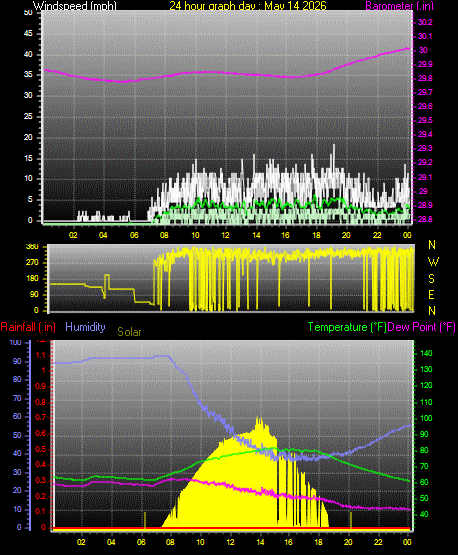Viewport: 458px width, 555px height.
Task: Click the 0.3 rainfall scale value
Action: click(x=41, y=480)
